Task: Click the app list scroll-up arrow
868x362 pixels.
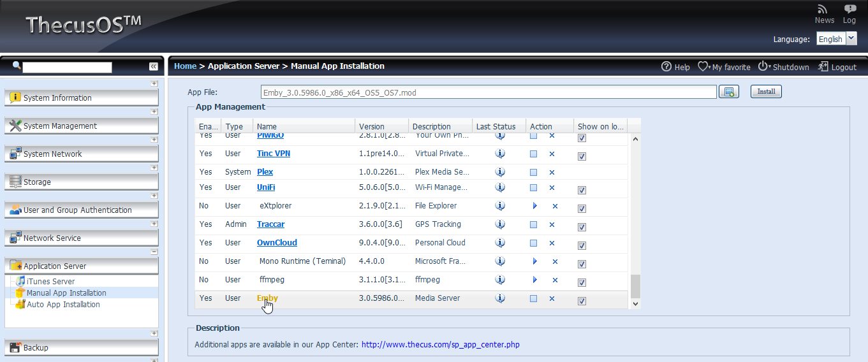Action: point(635,140)
